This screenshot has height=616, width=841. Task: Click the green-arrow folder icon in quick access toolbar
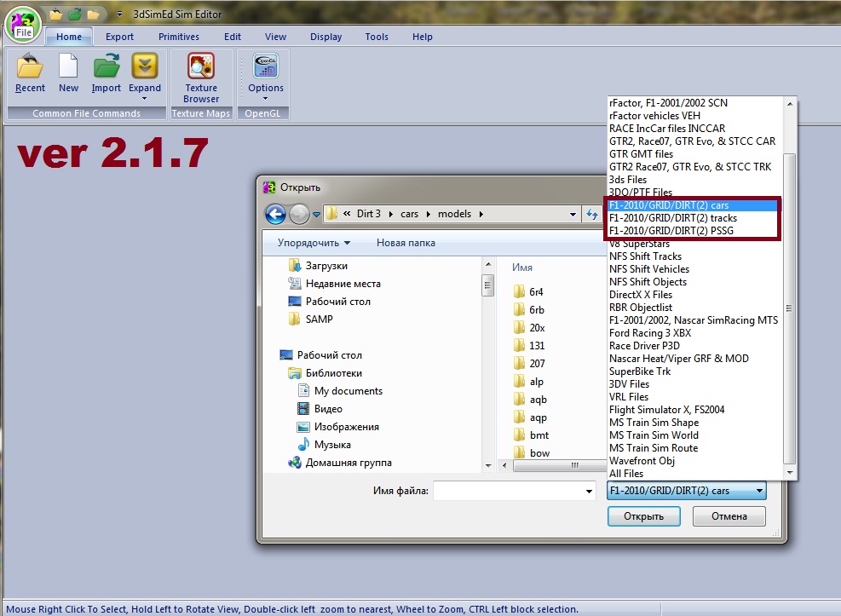(75, 14)
